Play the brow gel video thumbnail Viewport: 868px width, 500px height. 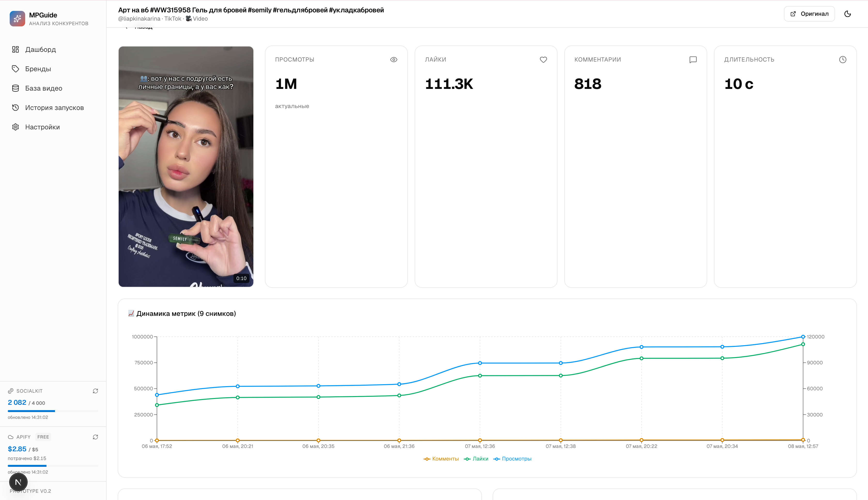186,167
